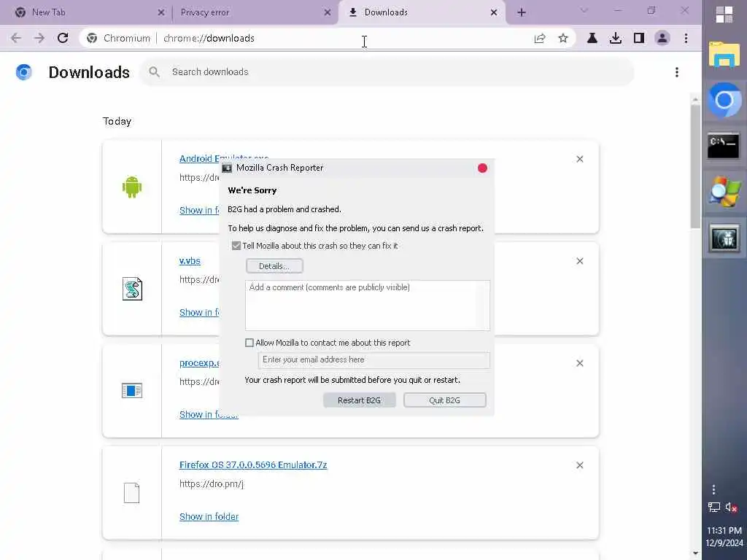The image size is (747, 560).
Task: Open the Chrome Labs flask icon
Action: (x=592, y=38)
